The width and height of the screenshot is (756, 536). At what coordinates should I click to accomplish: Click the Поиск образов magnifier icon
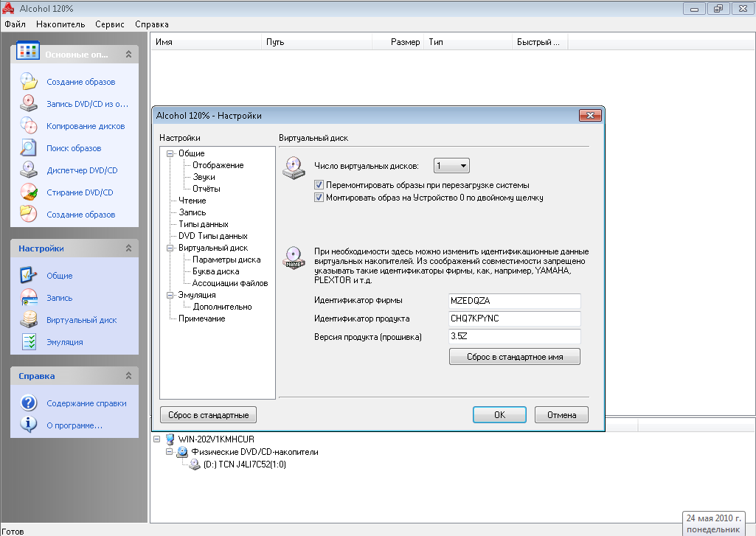pyautogui.click(x=29, y=148)
